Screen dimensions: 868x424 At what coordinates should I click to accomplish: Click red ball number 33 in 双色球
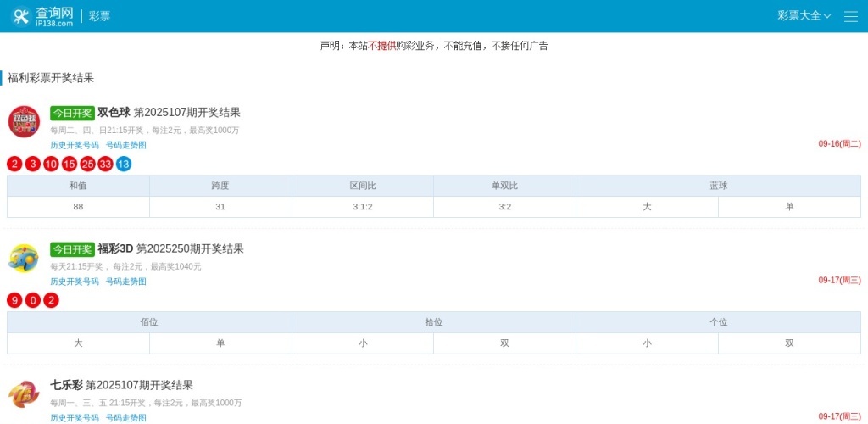(105, 164)
